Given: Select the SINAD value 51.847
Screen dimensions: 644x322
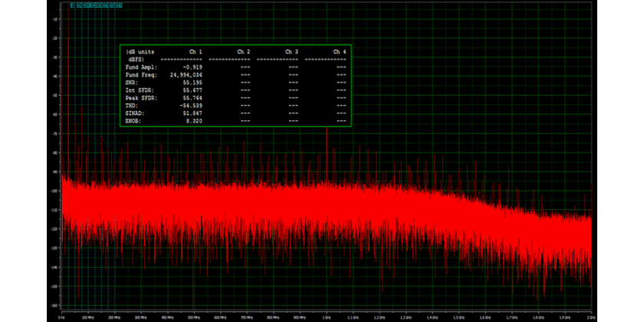Looking at the screenshot, I should click(x=192, y=113).
